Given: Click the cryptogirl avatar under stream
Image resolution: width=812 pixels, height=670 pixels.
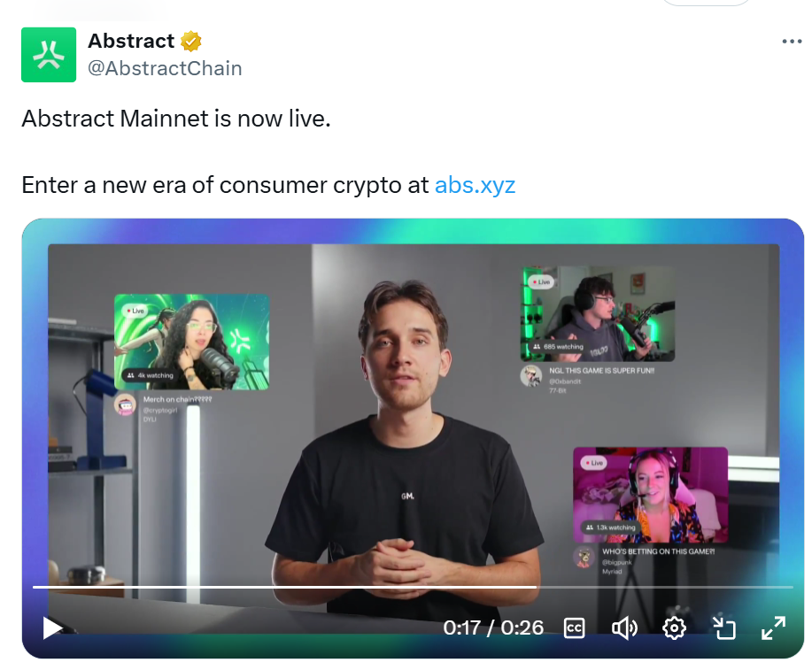Looking at the screenshot, I should click(125, 404).
